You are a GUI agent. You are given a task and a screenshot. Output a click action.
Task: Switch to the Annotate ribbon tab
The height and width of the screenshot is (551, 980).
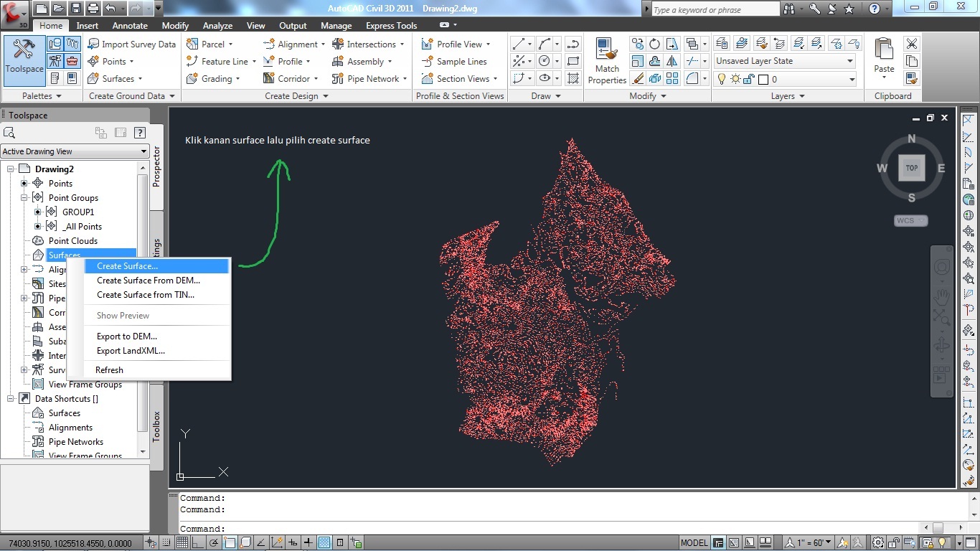coord(130,25)
